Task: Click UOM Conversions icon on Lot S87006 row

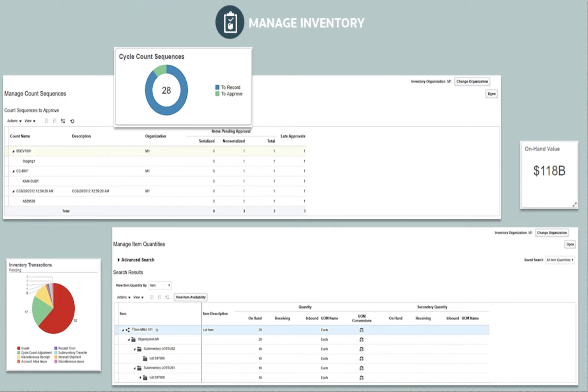Action: (x=362, y=358)
